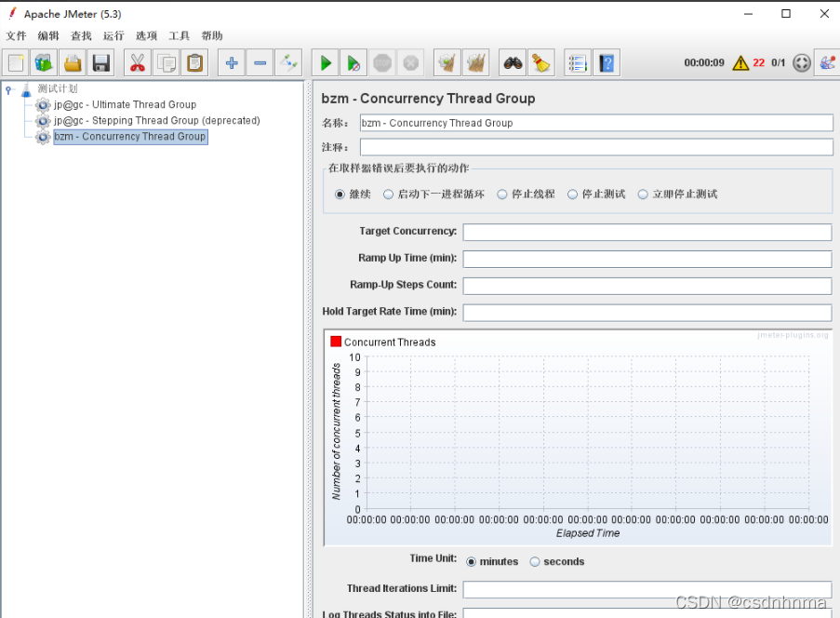Click the Ramp Up Time input field
Screen dimensions: 840x618
[x=647, y=259]
